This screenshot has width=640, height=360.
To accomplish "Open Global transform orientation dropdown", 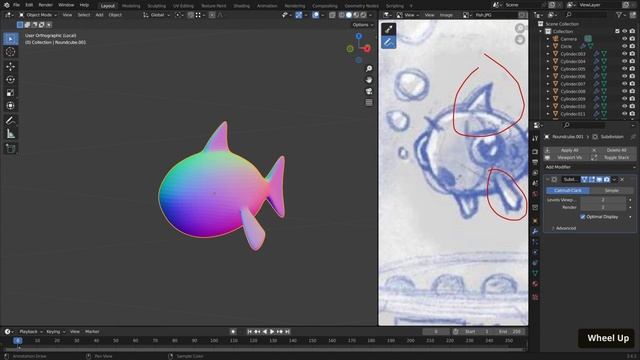I will point(157,15).
